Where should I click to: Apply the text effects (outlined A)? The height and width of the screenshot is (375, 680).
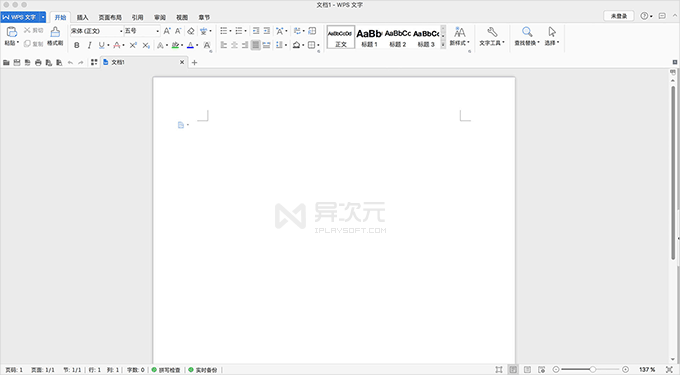tap(160, 45)
